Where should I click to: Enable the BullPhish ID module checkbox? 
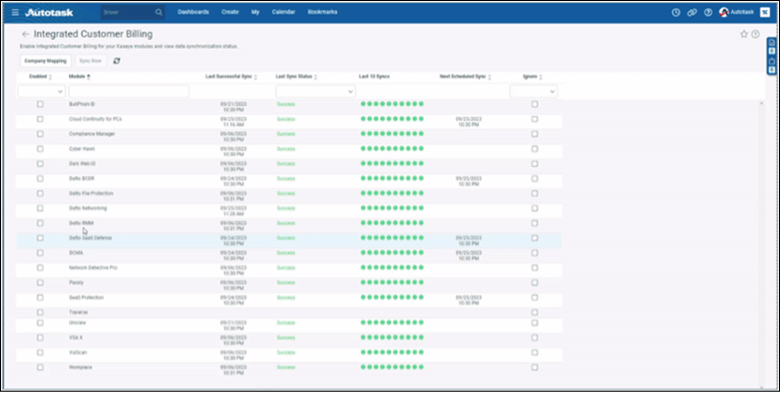pos(40,104)
